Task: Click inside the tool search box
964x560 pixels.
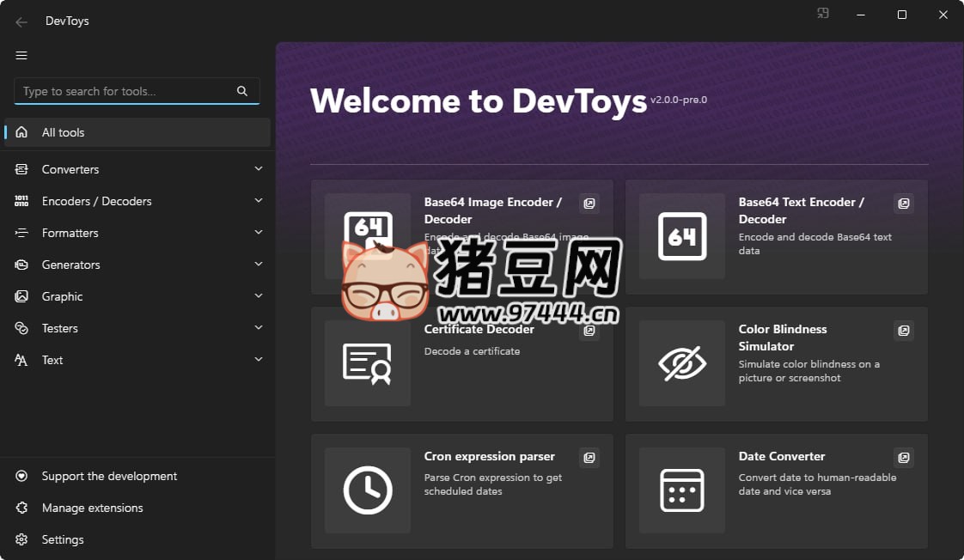Action: 129,91
